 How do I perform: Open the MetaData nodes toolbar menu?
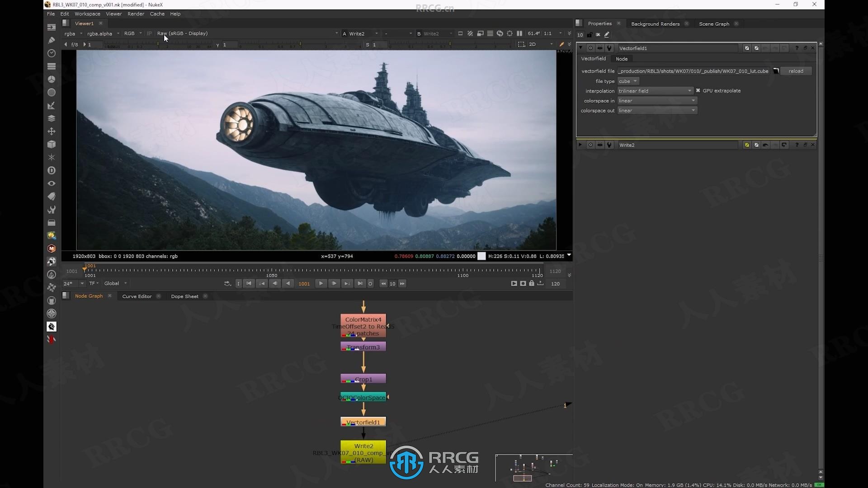coord(52,197)
